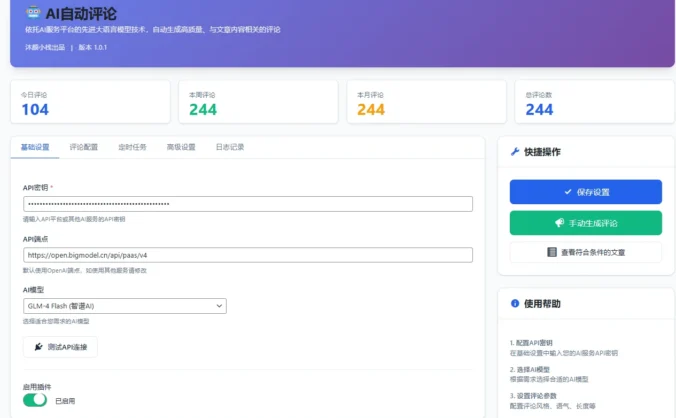The height and width of the screenshot is (418, 676).
Task: Go to the 定时任务 tab
Action: point(132,147)
